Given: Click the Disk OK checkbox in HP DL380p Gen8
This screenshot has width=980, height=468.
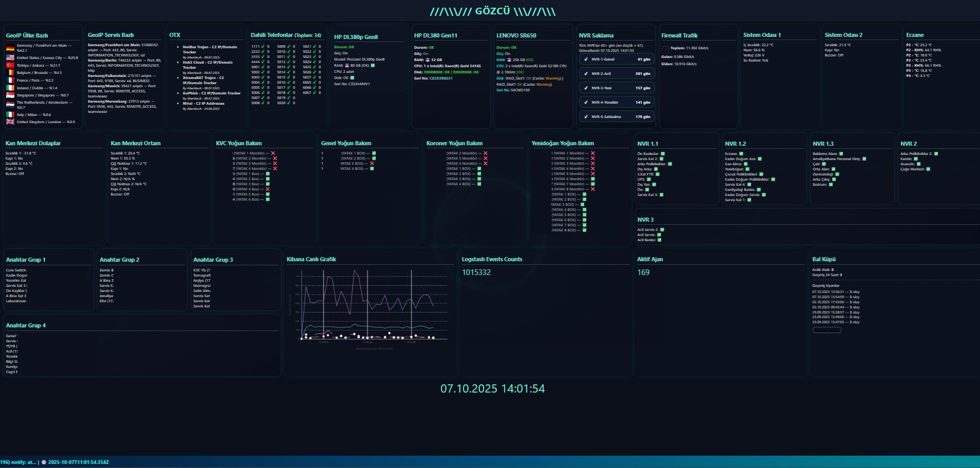Looking at the screenshot, I should pos(352,78).
